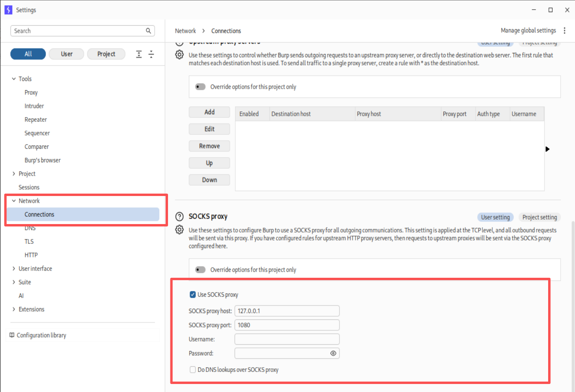Click the expand all settings icon
The height and width of the screenshot is (392, 575).
[x=139, y=54]
